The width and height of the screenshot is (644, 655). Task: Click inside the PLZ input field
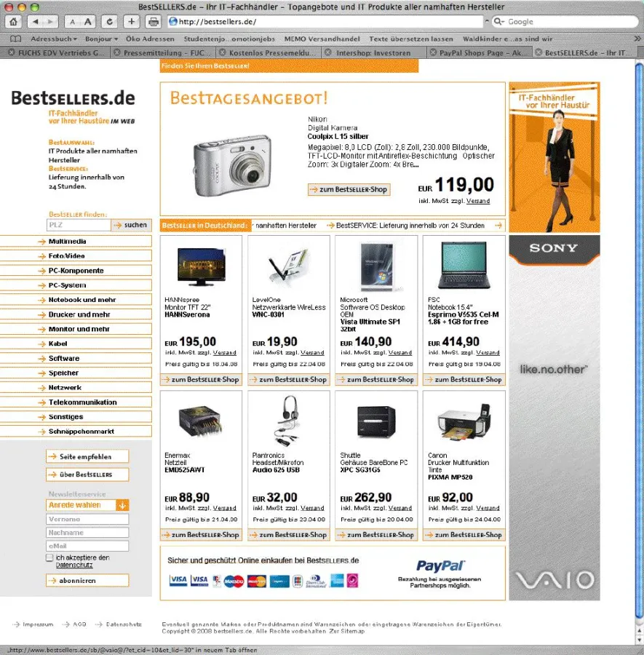click(77, 226)
